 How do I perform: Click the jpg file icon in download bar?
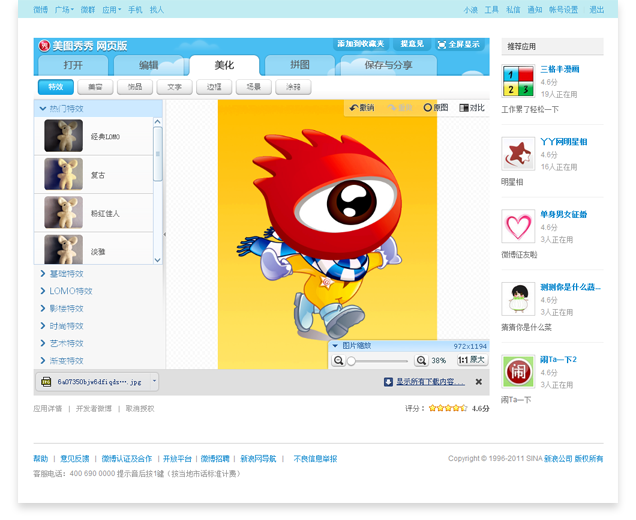46,382
